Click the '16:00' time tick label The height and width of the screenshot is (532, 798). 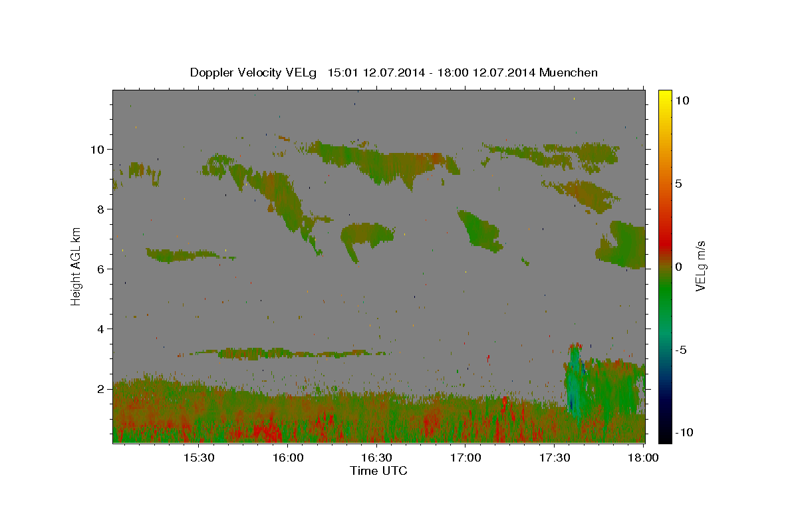[x=287, y=458]
